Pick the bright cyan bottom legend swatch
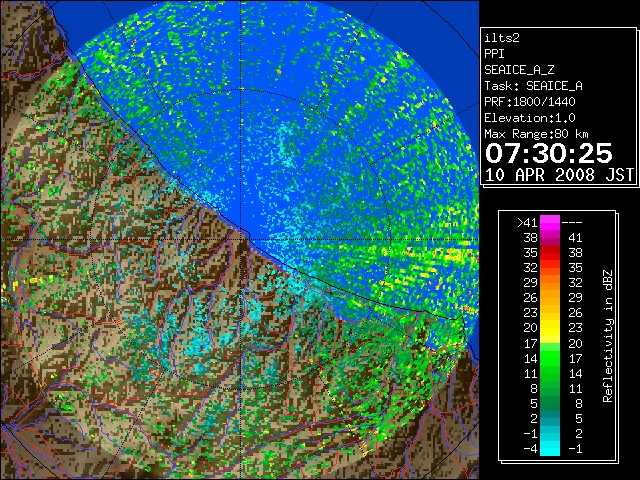This screenshot has height=480, width=640. [550, 448]
